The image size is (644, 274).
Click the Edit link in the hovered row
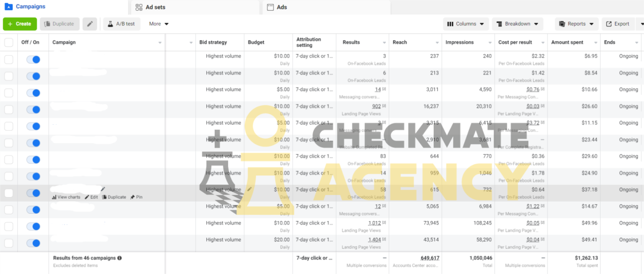coord(91,197)
